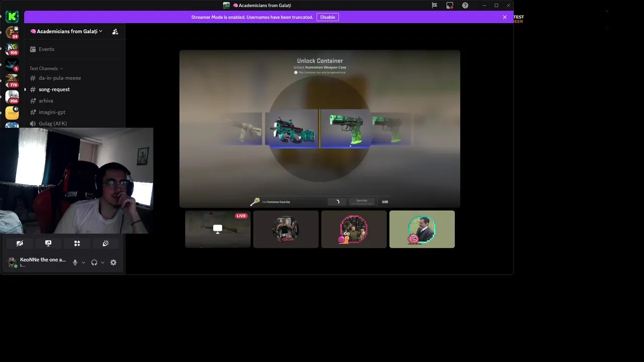Open the server with 105 notifications
Image resolution: width=644 pixels, height=362 pixels.
pos(12,49)
